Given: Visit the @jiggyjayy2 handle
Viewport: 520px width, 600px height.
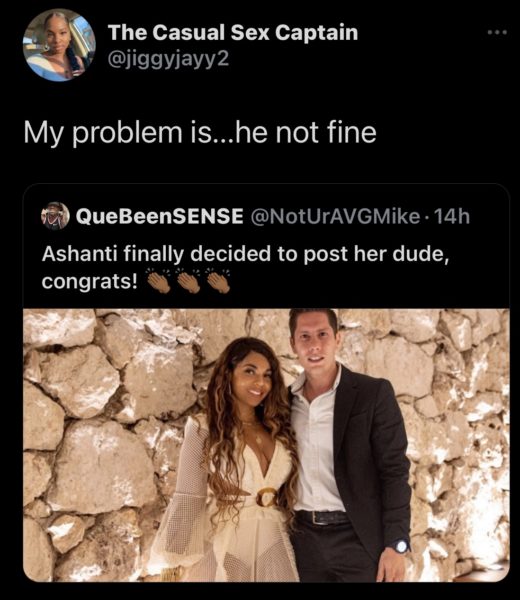Looking at the screenshot, I should [169, 59].
